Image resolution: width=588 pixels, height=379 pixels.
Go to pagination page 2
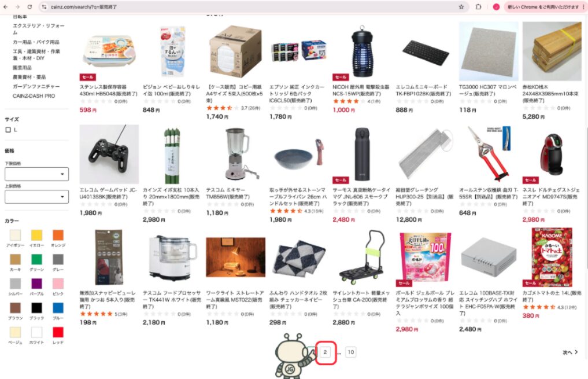325,352
